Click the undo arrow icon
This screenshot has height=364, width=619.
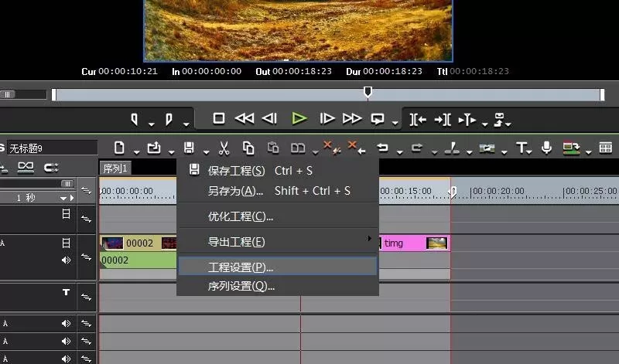(x=382, y=148)
